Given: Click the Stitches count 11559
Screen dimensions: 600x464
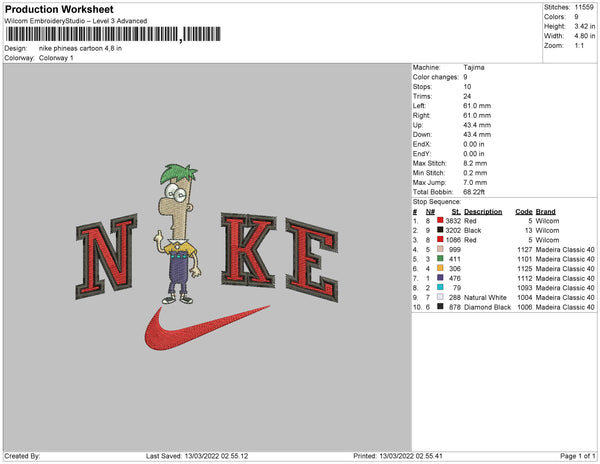Looking at the screenshot, I should pos(584,7).
